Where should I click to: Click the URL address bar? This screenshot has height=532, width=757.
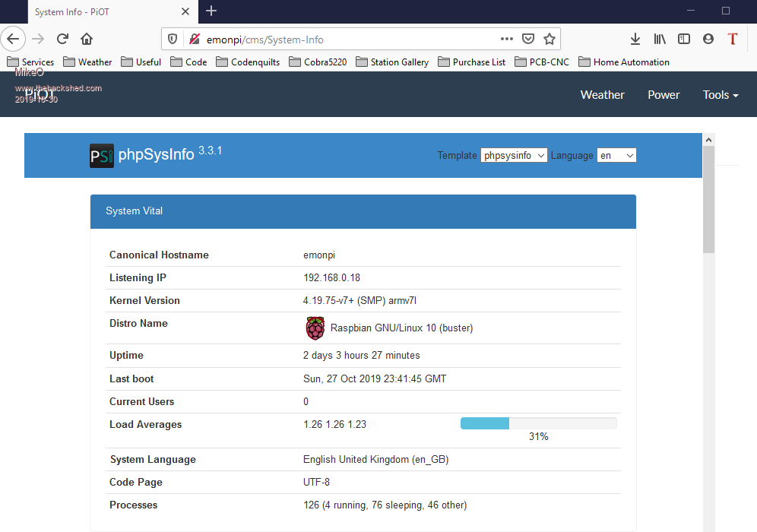342,39
